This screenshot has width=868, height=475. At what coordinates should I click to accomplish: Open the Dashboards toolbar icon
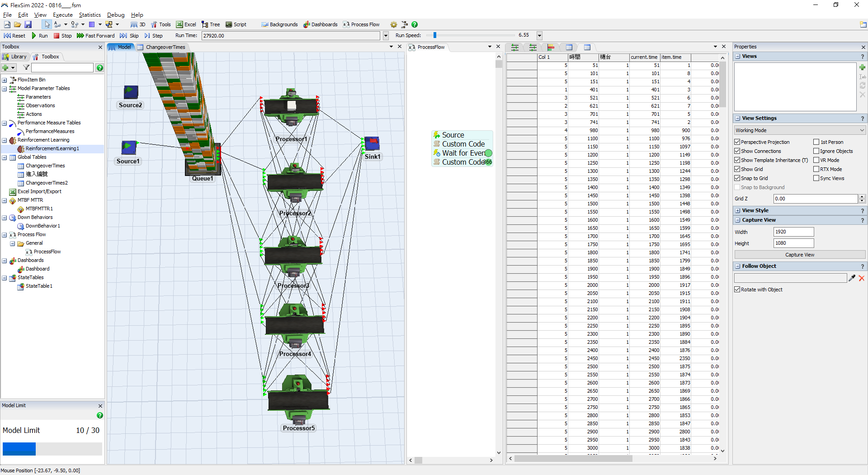(321, 24)
